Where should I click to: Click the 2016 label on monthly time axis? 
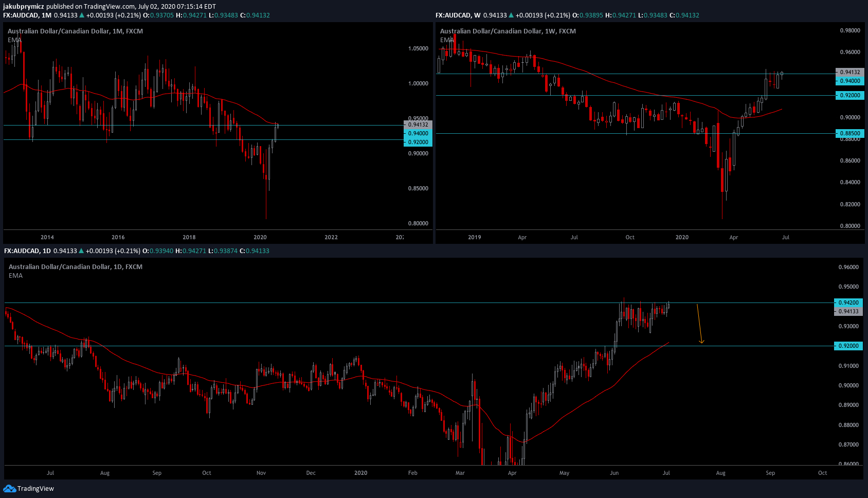pos(118,237)
